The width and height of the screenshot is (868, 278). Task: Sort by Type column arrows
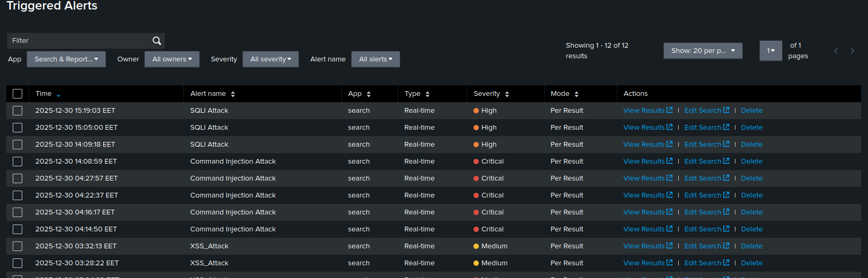[x=427, y=94]
